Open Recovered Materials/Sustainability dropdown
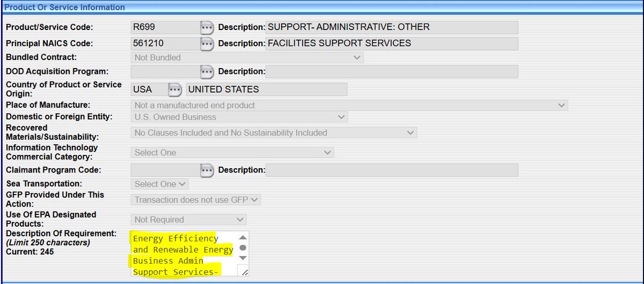 tap(274, 132)
